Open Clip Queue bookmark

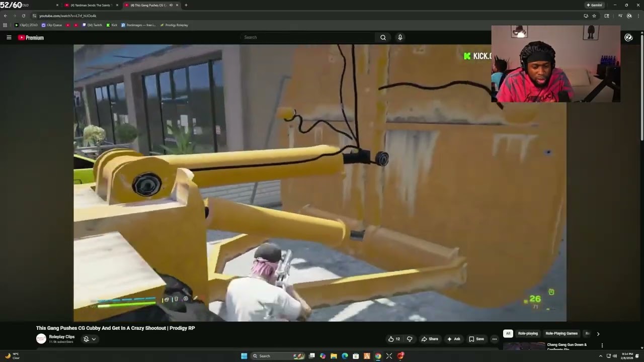tap(52, 25)
